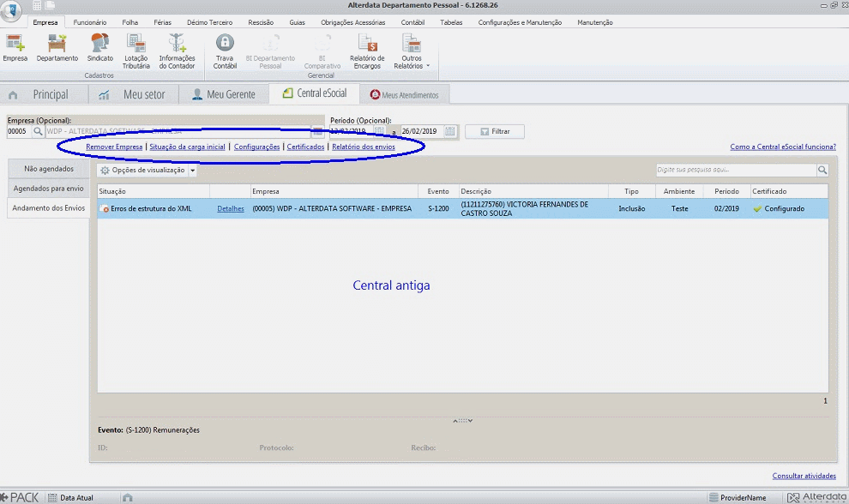
Task: Open Situação da carga inicial link
Action: coord(187,147)
